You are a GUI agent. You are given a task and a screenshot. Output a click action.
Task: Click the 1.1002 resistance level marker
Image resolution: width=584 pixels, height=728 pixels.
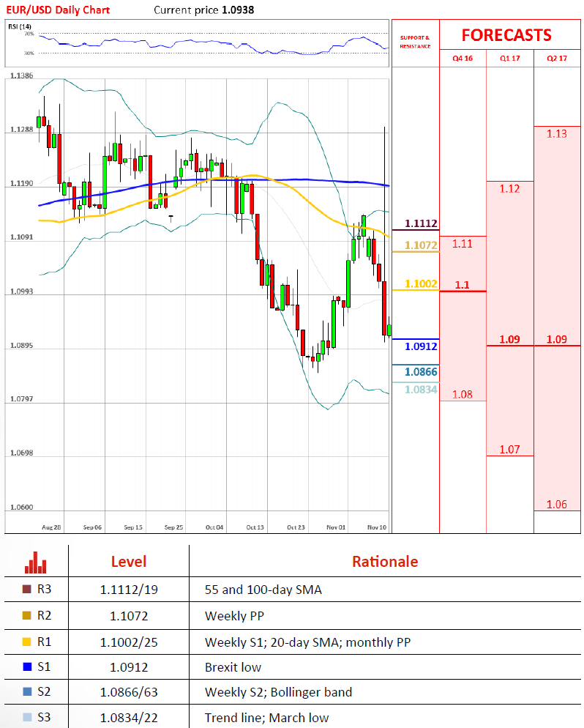[x=421, y=283]
